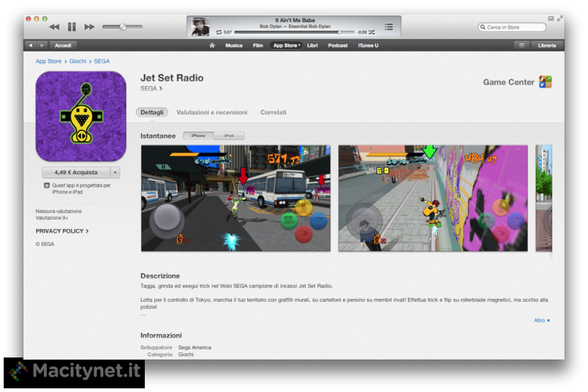Skip forward to the next track
Screen dimensions: 588x392
click(x=89, y=27)
